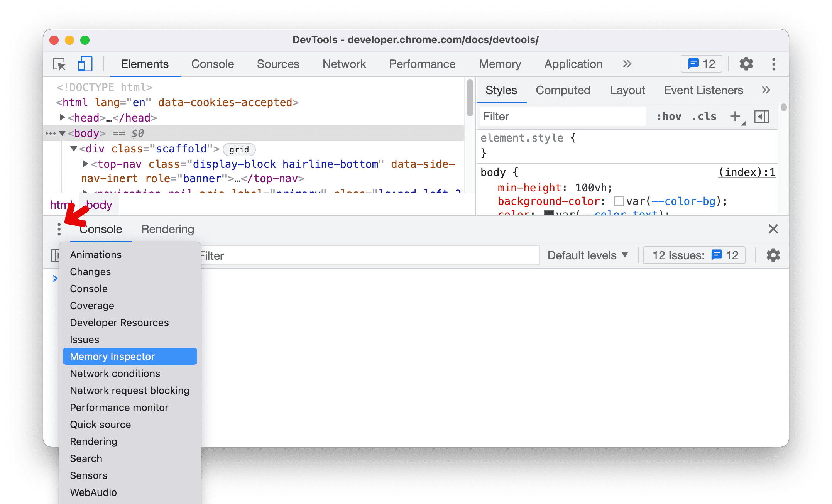Click the Settings gear icon
The height and width of the screenshot is (504, 832).
point(745,64)
